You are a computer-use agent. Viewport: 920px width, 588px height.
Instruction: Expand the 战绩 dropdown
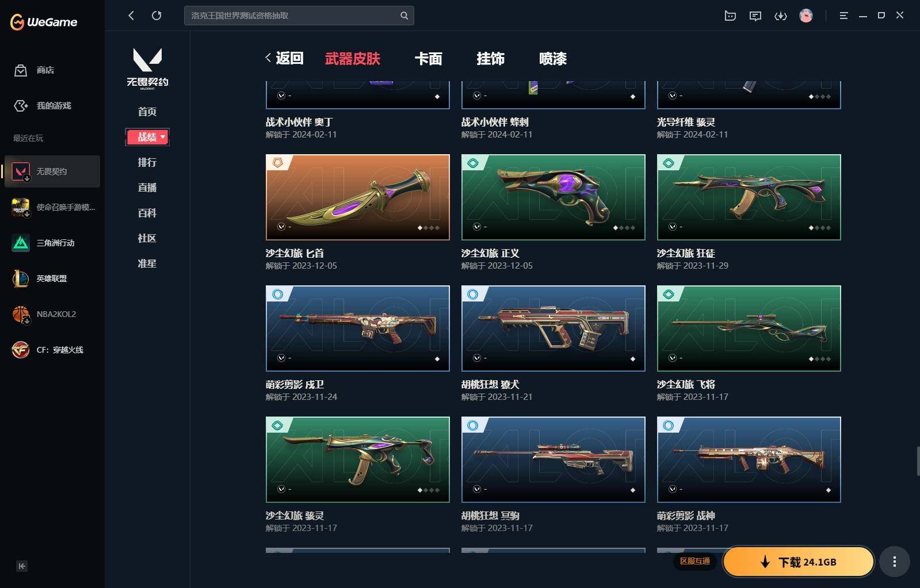(x=147, y=137)
